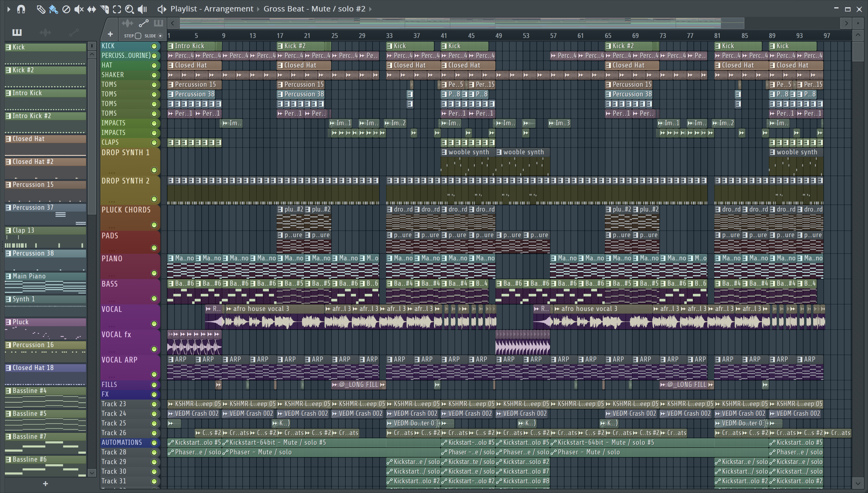Open the Percussion 15 pattern clip menu icon at bar 1
Viewport: 868px width, 493px height.
(171, 85)
